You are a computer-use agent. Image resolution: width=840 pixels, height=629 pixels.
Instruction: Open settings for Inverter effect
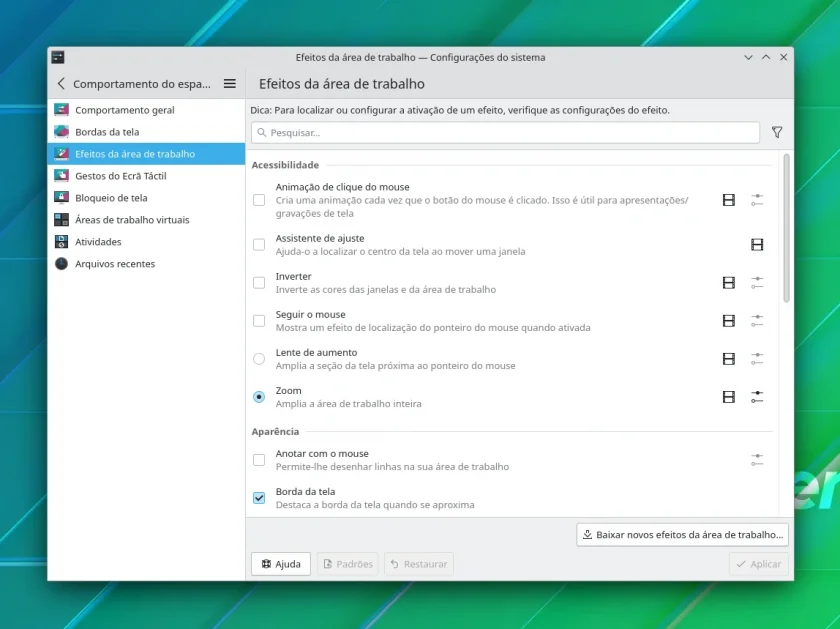click(756, 283)
